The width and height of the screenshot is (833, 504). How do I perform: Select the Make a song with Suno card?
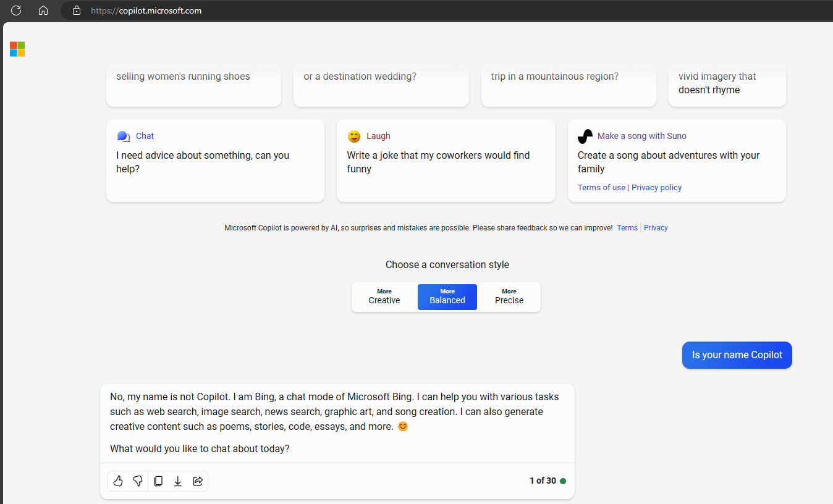pyautogui.click(x=677, y=161)
